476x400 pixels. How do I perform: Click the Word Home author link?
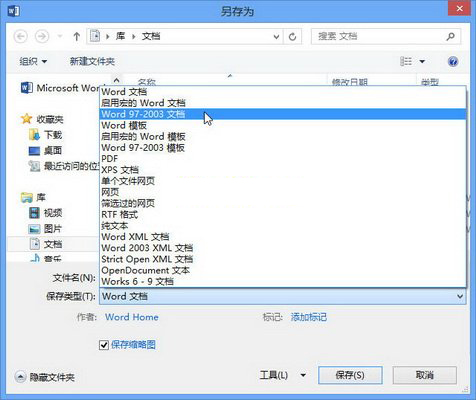[x=132, y=317]
